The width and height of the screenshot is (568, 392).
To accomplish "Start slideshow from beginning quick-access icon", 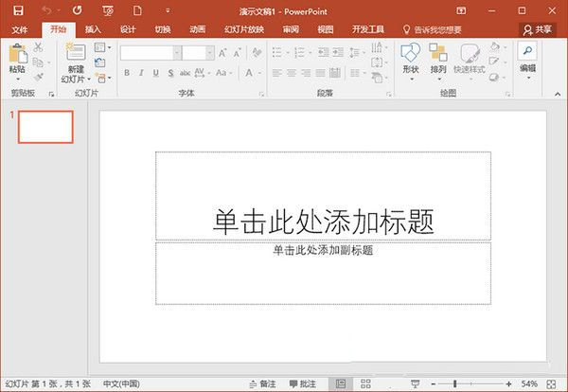I will [108, 10].
